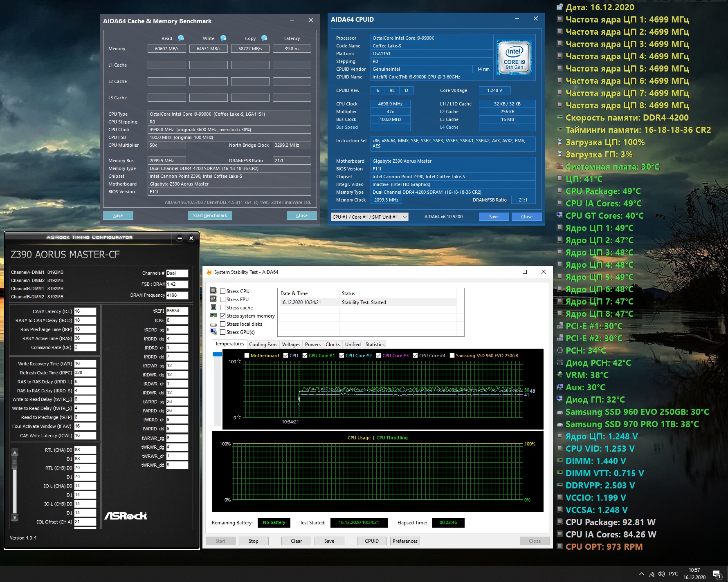
Task: Open the network icon in the system tray
Action: [652, 574]
